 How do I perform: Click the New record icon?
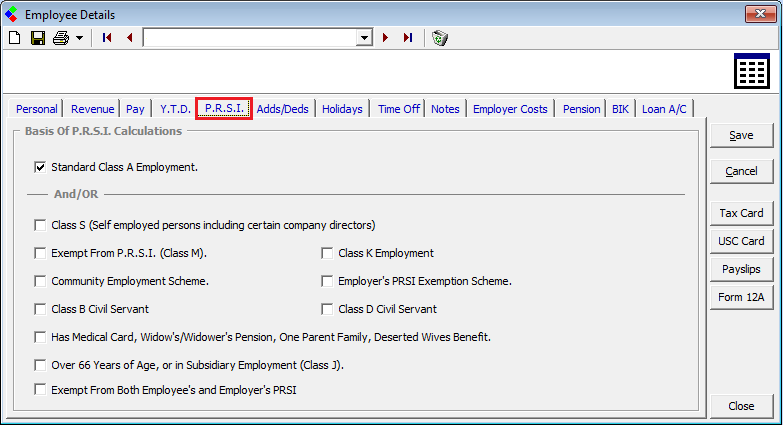pos(14,38)
